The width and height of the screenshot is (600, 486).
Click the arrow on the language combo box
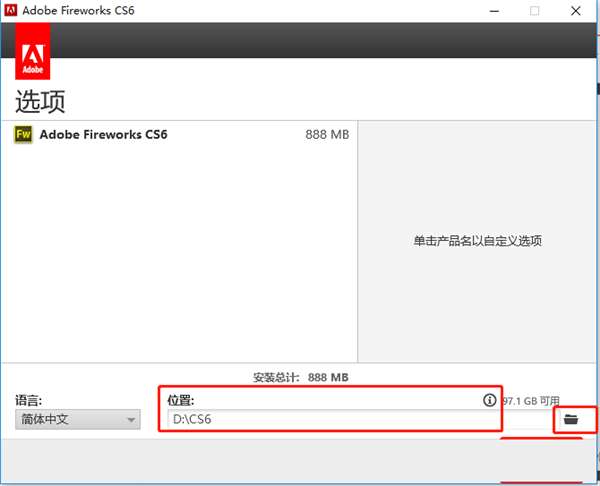coord(131,420)
